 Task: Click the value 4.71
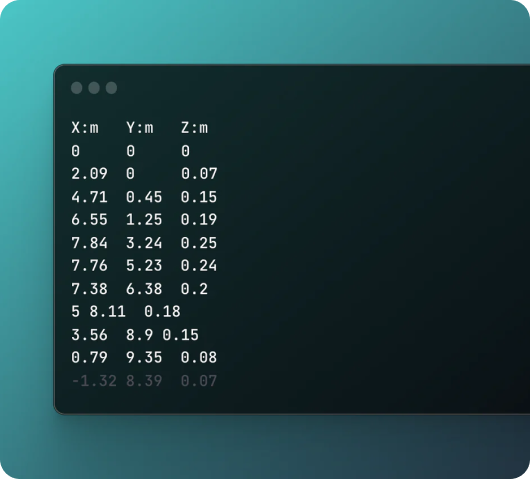click(89, 197)
